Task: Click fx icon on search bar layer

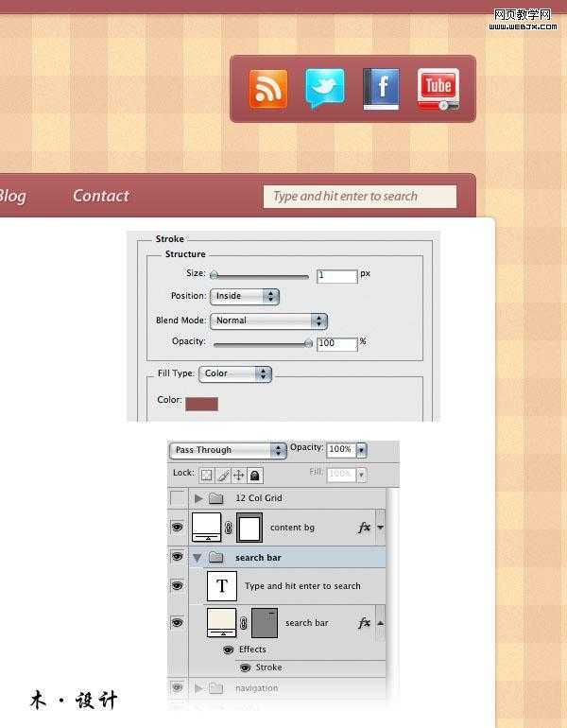Action: tap(364, 623)
